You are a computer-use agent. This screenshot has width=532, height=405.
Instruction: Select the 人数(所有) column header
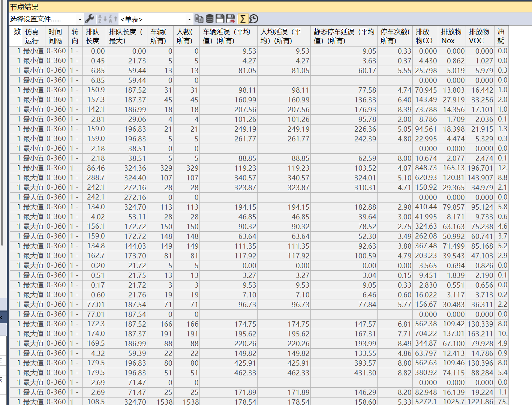pos(187,36)
